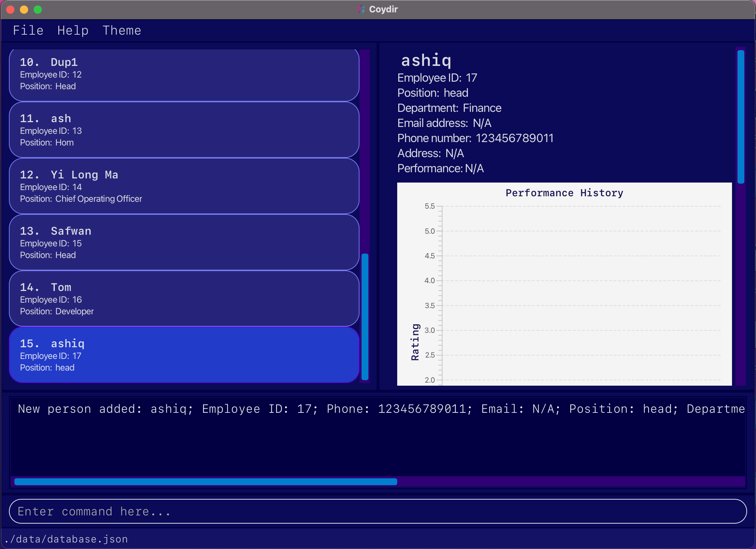
Task: Click the details panel vertical scrollbar
Action: tap(741, 117)
